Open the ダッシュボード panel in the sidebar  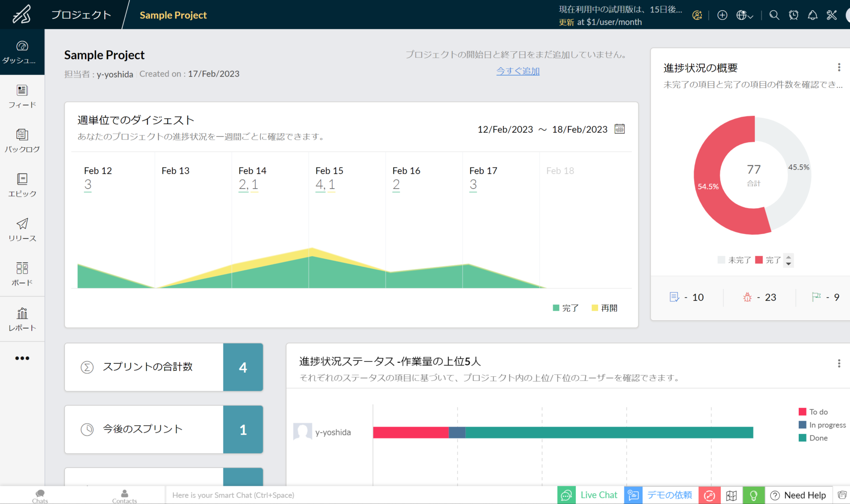(22, 51)
